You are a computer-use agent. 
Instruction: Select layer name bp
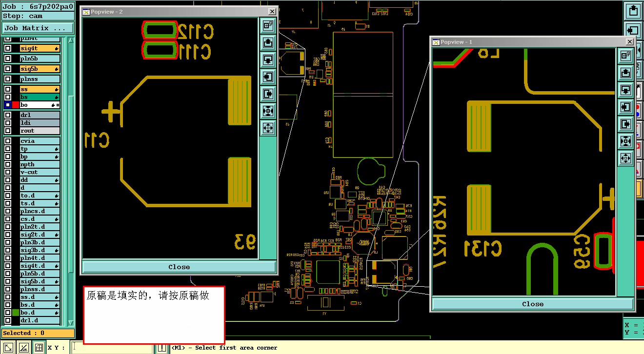point(40,157)
